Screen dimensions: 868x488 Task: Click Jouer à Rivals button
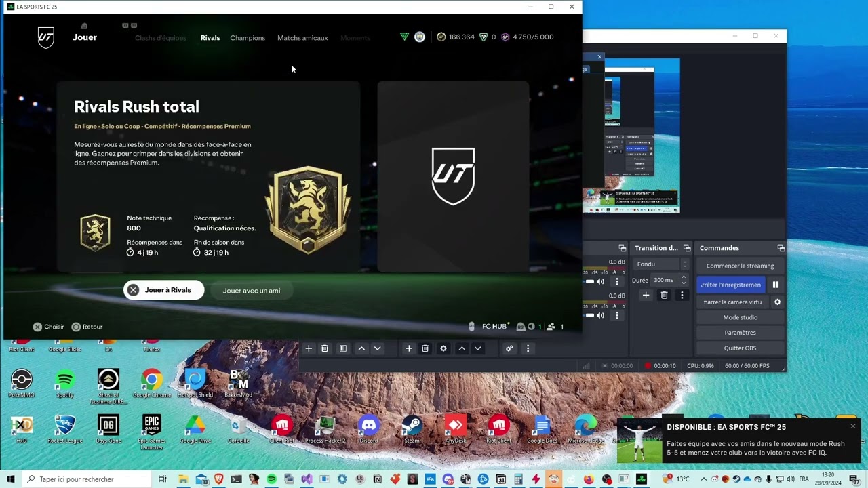point(163,290)
